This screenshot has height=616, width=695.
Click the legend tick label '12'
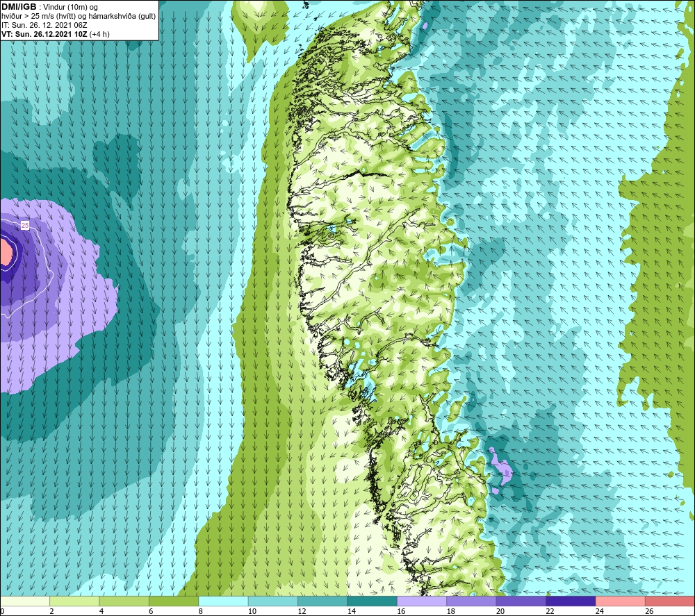(x=302, y=611)
